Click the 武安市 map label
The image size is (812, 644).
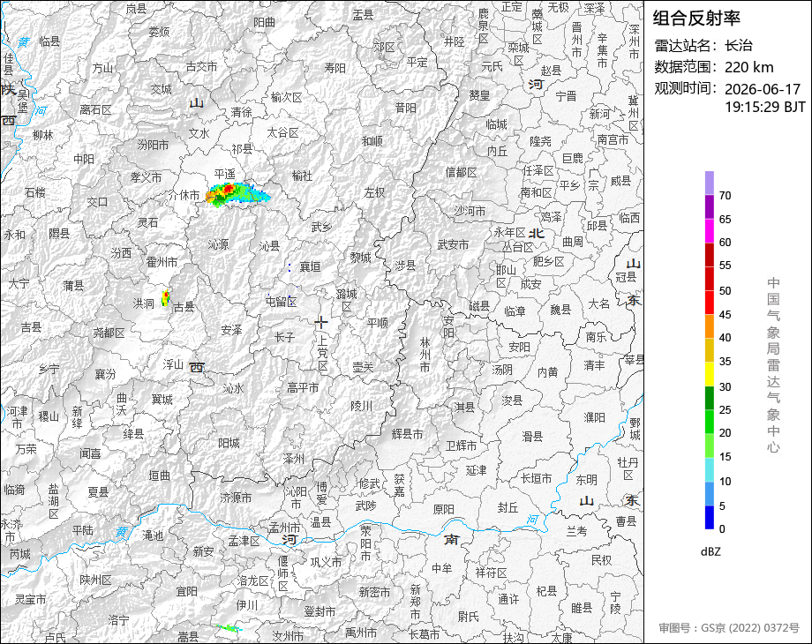tap(453, 244)
